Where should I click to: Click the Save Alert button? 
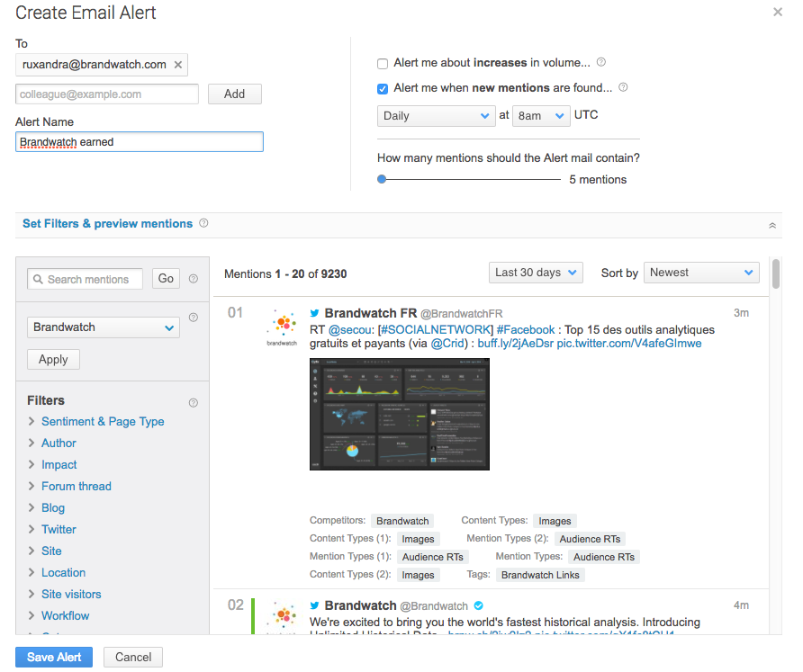(53, 657)
